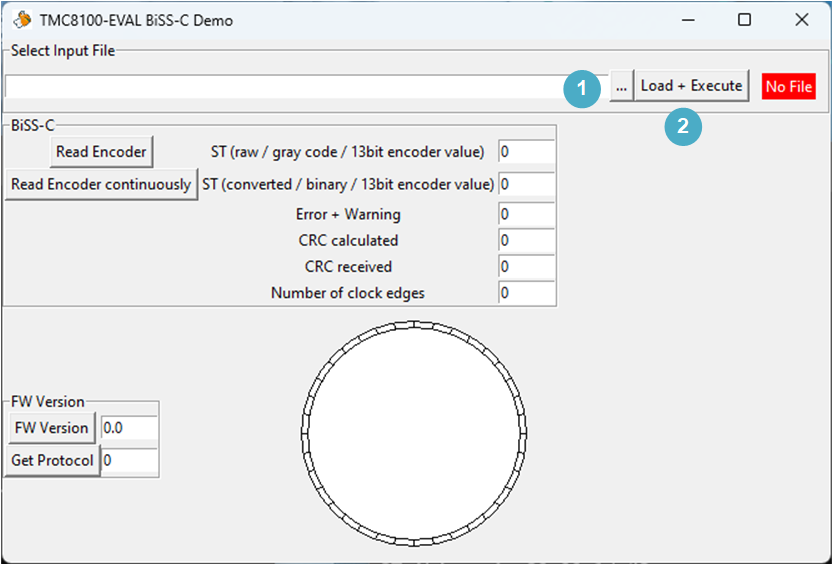Open file browser with the "..." button
Viewport: 833px width, 565px height.
pos(621,86)
